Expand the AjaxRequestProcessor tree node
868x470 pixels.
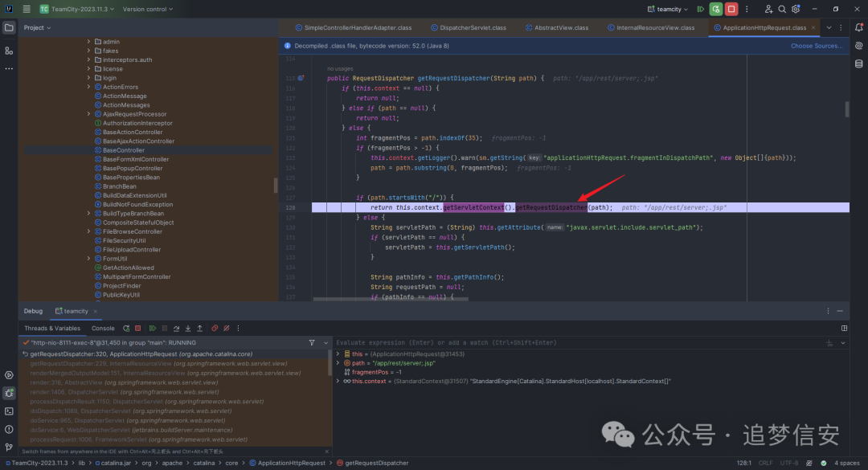click(88, 114)
